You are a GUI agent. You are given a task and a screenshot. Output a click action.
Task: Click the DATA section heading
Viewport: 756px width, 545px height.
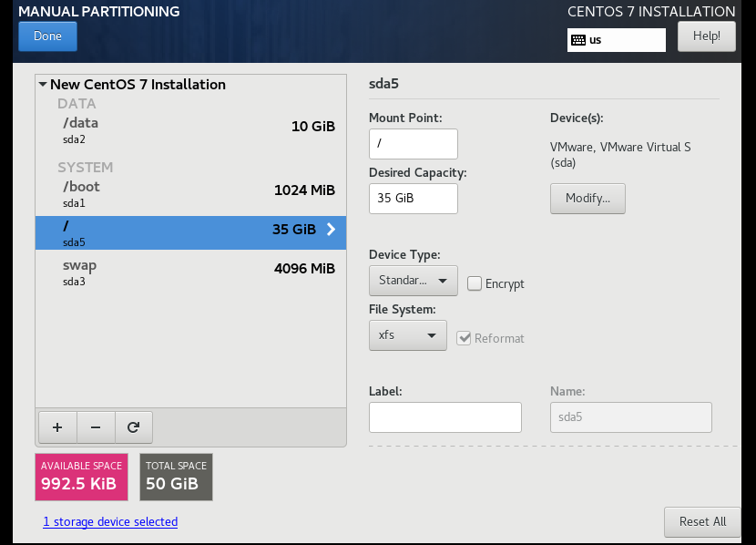[x=77, y=104]
